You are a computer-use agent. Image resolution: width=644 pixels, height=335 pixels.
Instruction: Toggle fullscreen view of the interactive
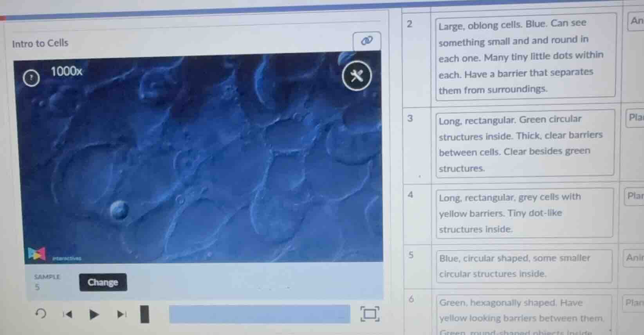[x=370, y=314]
